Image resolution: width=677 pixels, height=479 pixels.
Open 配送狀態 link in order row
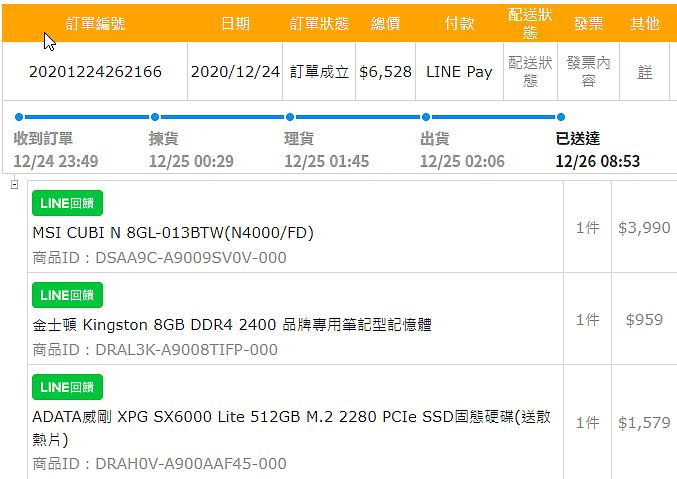click(530, 71)
